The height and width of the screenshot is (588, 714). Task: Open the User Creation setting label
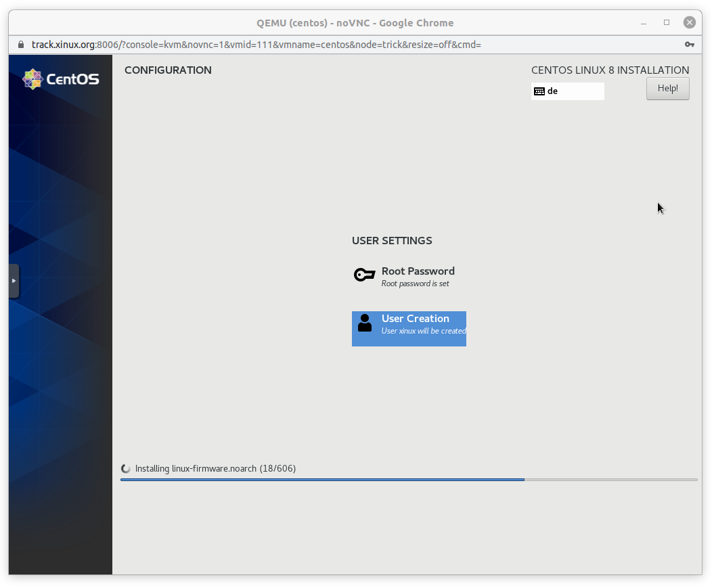415,318
